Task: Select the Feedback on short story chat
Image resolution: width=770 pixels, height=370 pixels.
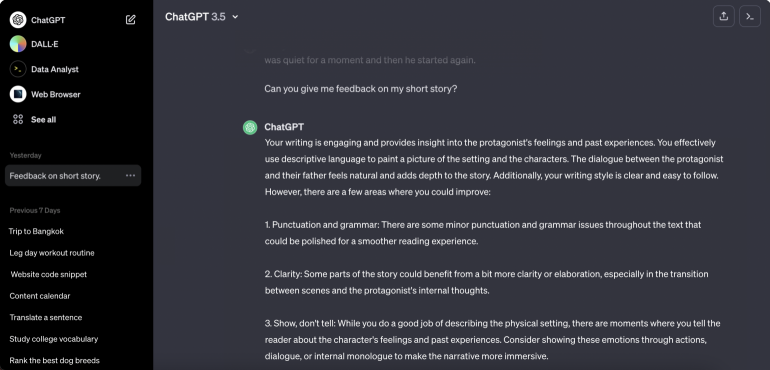Action: (x=73, y=175)
